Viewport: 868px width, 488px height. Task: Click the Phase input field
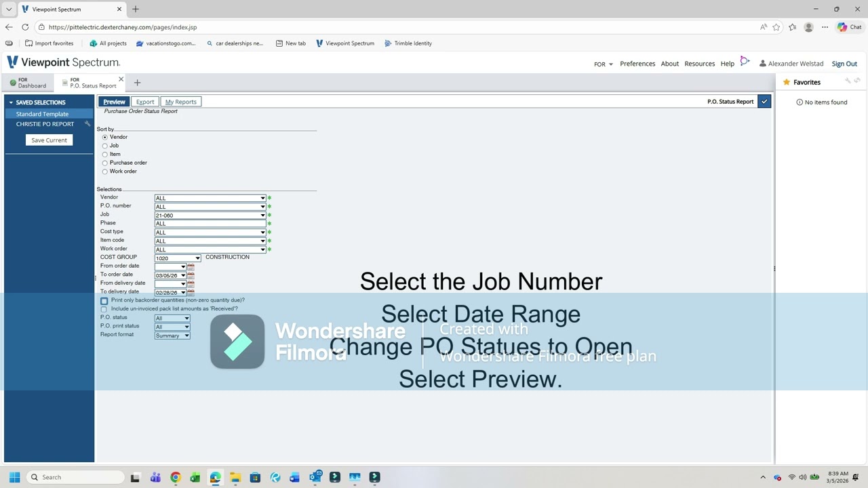coord(210,224)
